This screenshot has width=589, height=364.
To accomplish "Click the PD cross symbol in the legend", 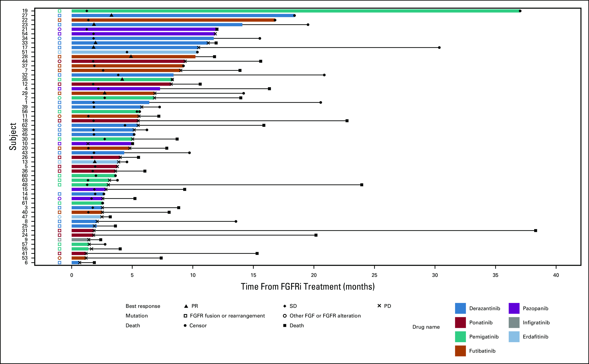I will click(x=379, y=306).
